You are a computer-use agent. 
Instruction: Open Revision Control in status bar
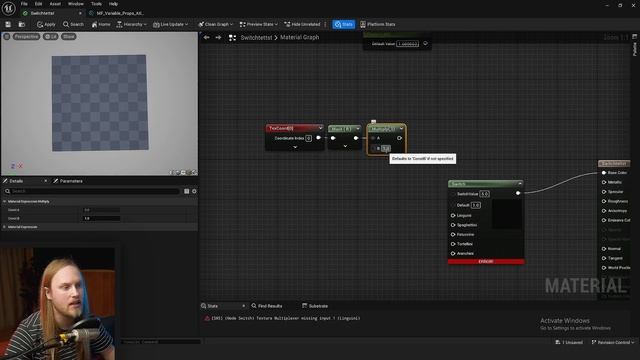613,342
